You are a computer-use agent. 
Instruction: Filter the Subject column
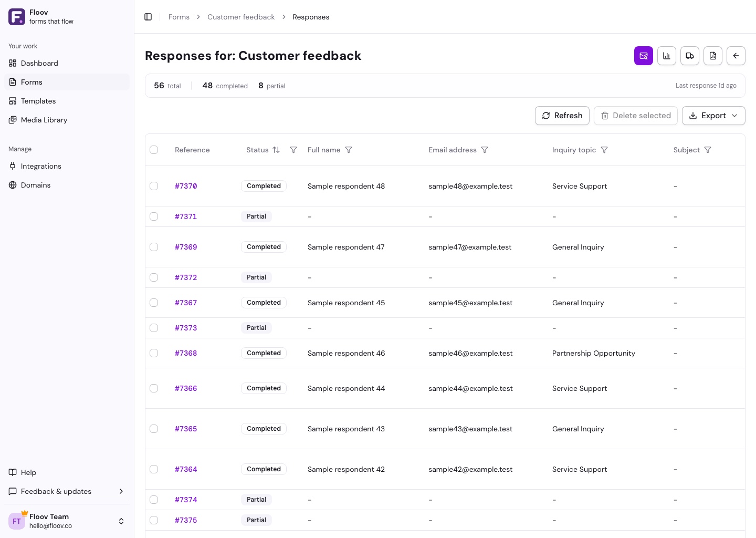(x=708, y=150)
